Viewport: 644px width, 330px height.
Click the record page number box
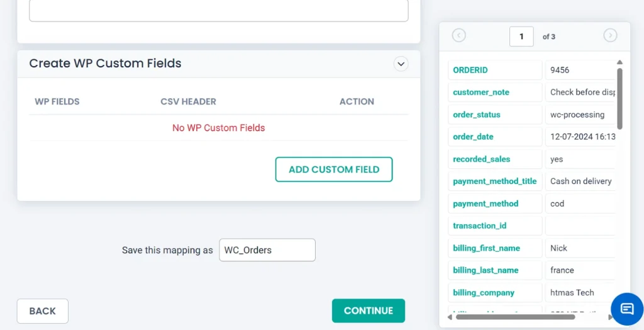(x=521, y=37)
